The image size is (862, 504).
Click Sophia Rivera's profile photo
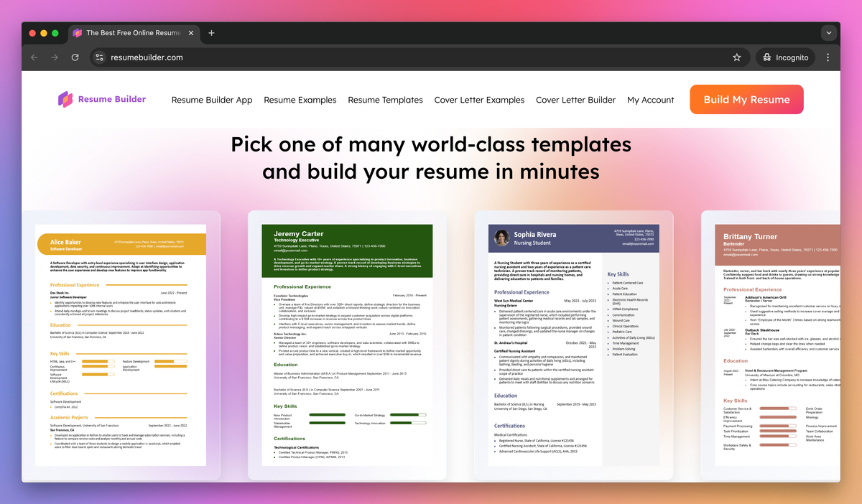pos(501,238)
